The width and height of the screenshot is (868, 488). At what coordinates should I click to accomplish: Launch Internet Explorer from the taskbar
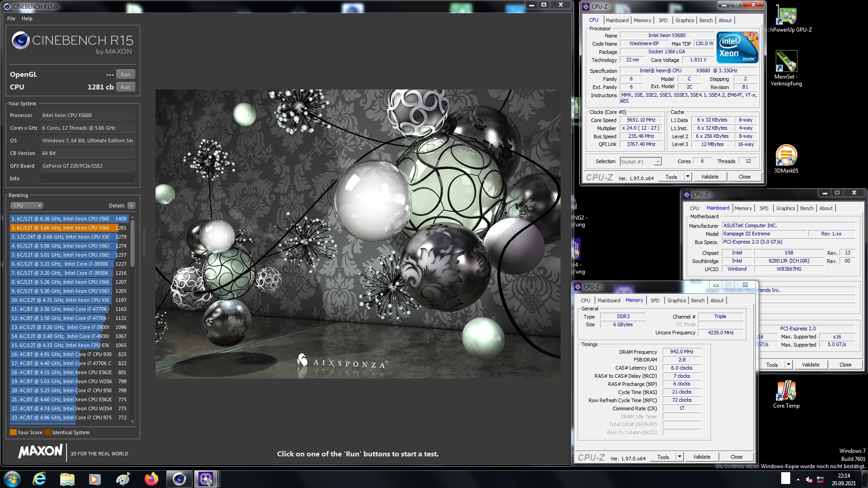(x=40, y=479)
